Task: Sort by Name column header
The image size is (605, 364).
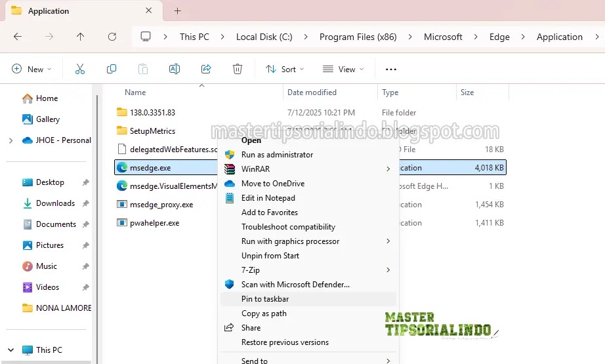Action: 135,92
